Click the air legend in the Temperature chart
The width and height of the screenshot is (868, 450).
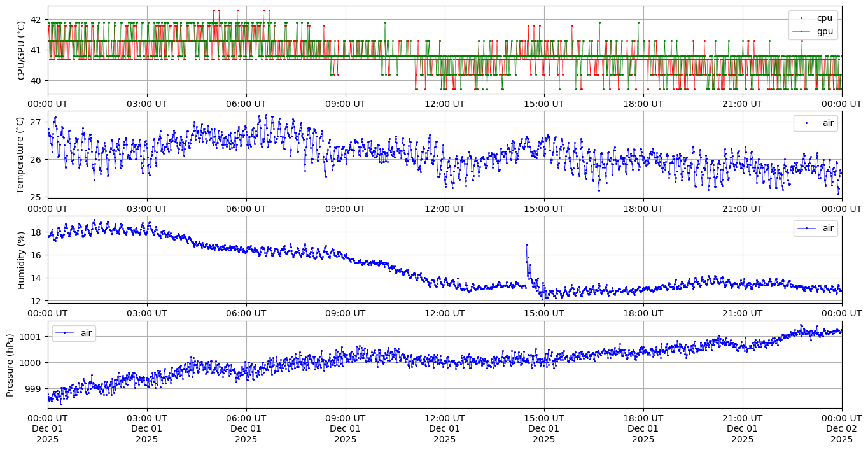[x=828, y=123]
